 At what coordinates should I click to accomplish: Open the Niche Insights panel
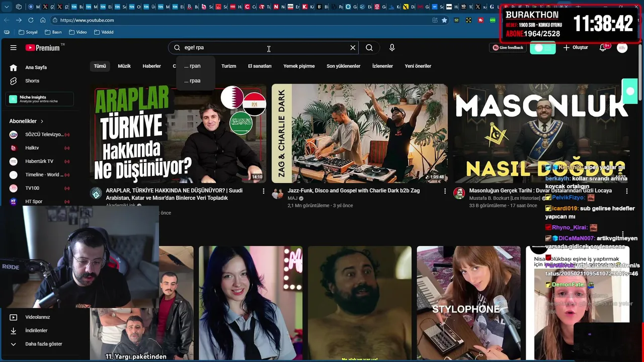click(40, 99)
